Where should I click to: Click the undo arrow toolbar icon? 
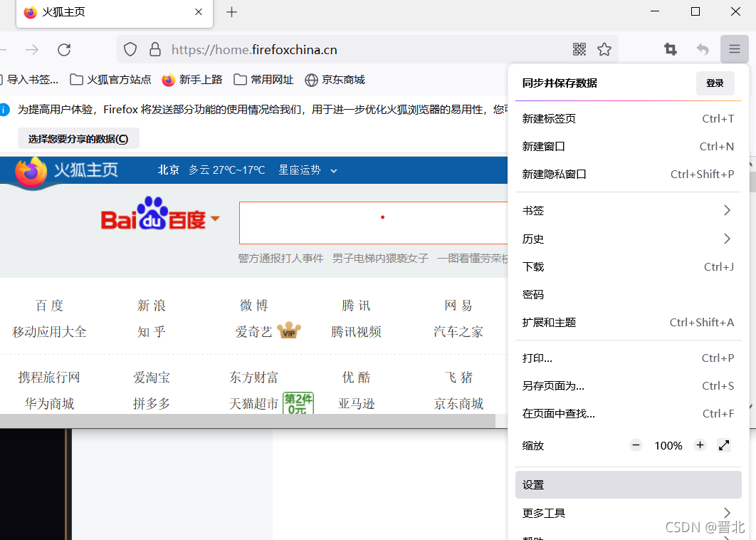(x=703, y=49)
